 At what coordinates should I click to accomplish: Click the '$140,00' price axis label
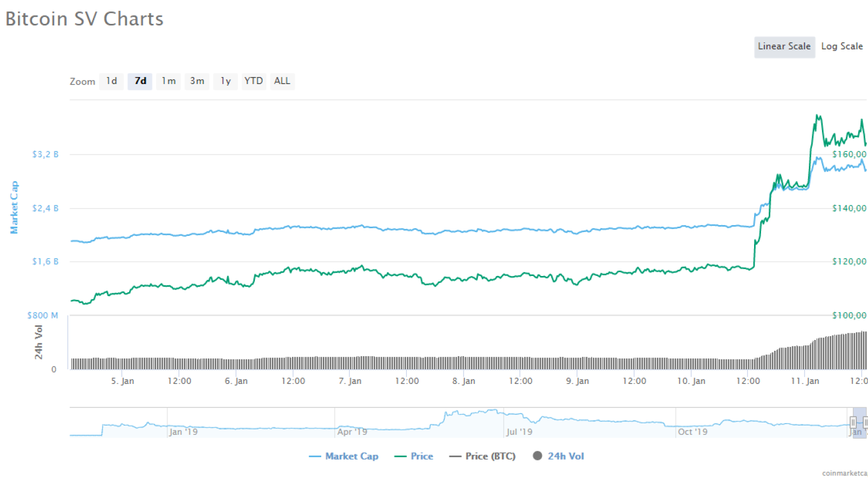pyautogui.click(x=850, y=208)
